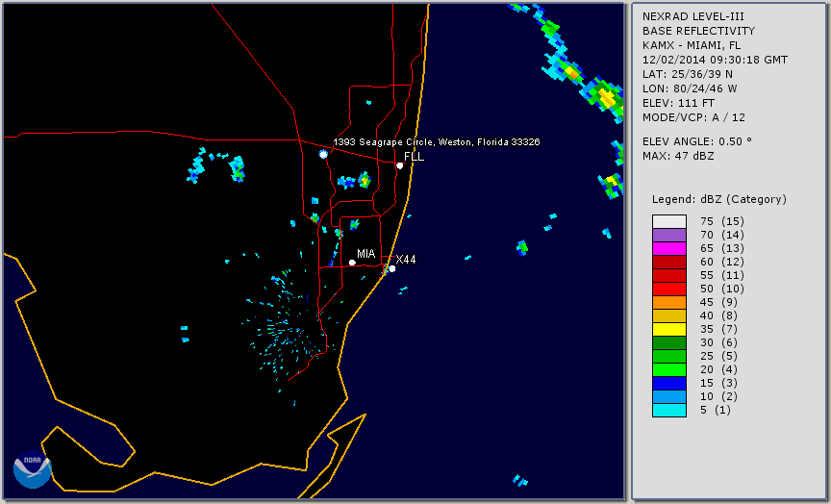Click the "MIA" airport label

point(365,254)
